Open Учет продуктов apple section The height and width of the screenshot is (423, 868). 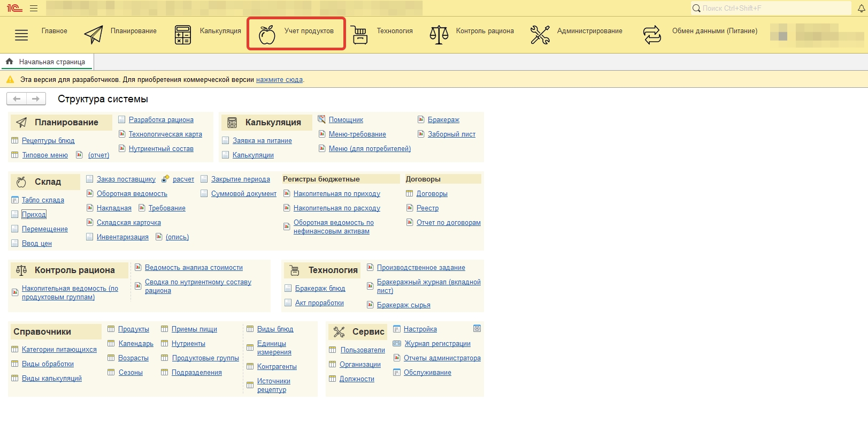tap(296, 34)
